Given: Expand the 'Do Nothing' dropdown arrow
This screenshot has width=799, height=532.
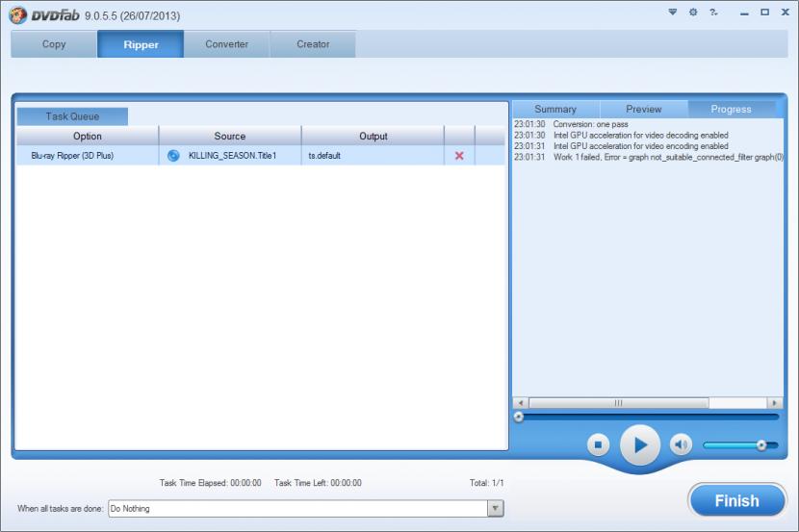Looking at the screenshot, I should pyautogui.click(x=496, y=508).
